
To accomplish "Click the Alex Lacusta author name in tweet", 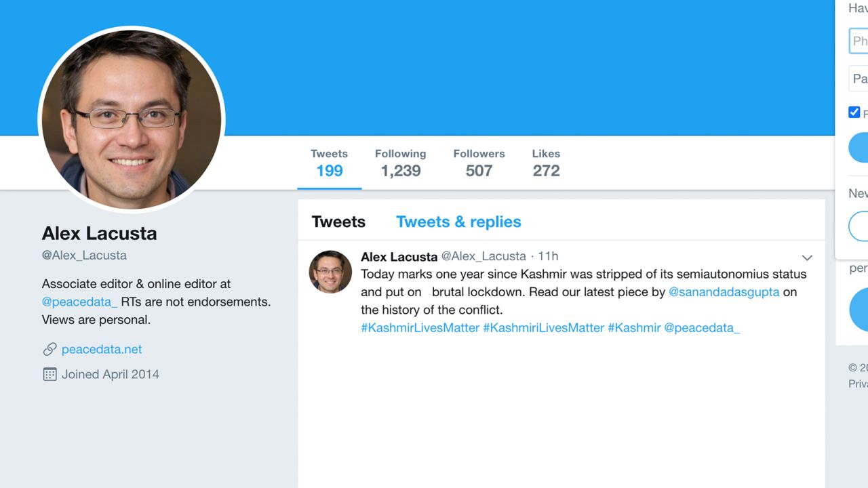I will pos(399,257).
